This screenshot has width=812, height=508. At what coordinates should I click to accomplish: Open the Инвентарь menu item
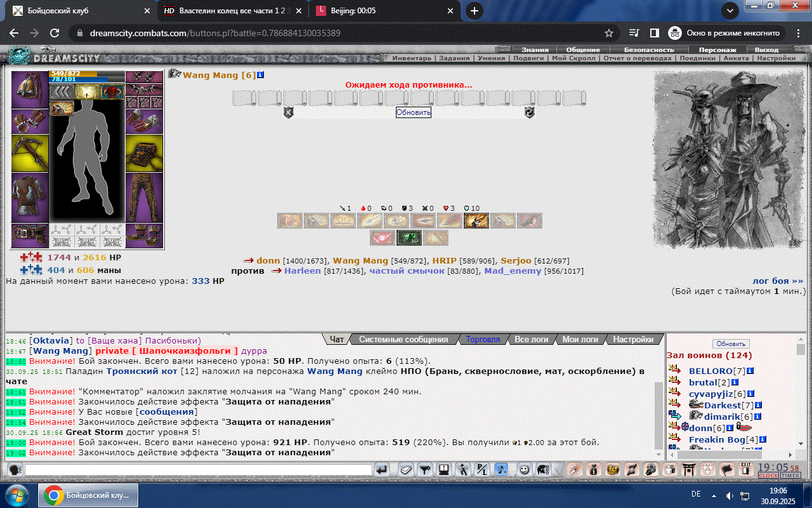411,58
